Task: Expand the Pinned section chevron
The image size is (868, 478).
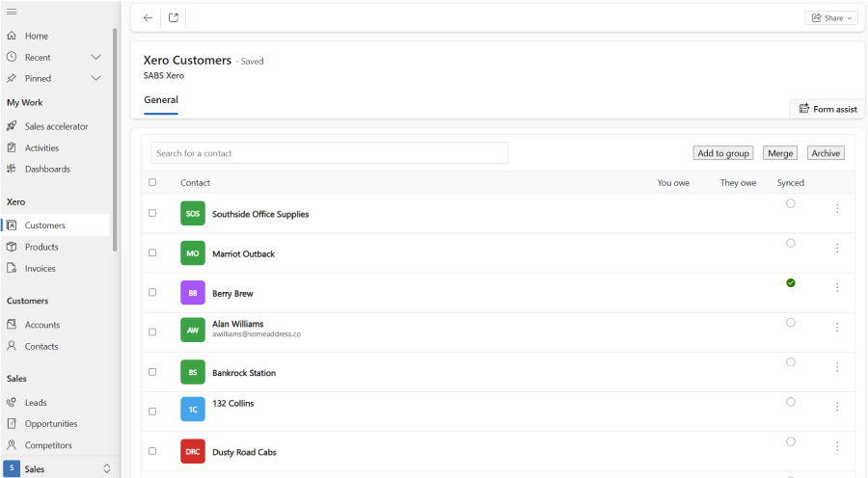Action: click(x=95, y=78)
